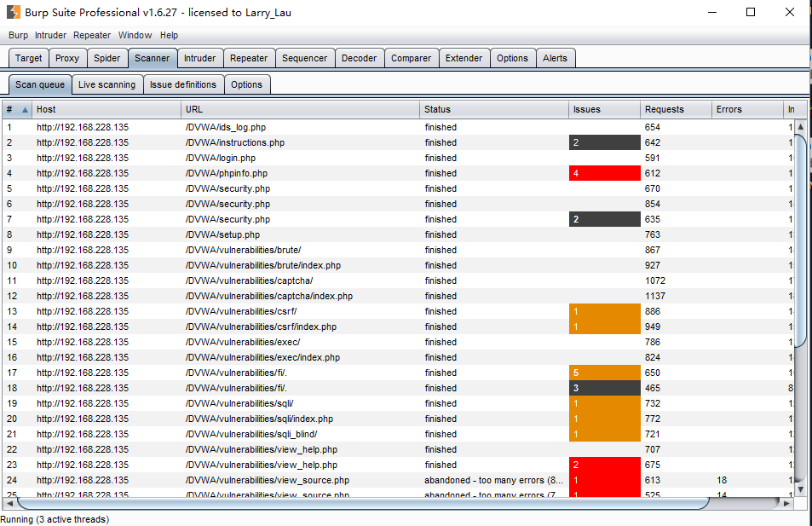This screenshot has width=812, height=526.
Task: Click the Running (3 active threads) status text
Action: [x=55, y=519]
